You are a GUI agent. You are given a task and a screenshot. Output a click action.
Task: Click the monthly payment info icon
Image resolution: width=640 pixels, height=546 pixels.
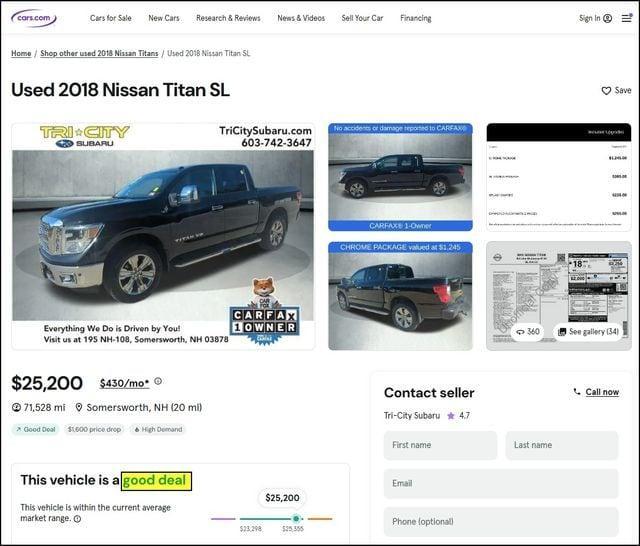coord(158,381)
